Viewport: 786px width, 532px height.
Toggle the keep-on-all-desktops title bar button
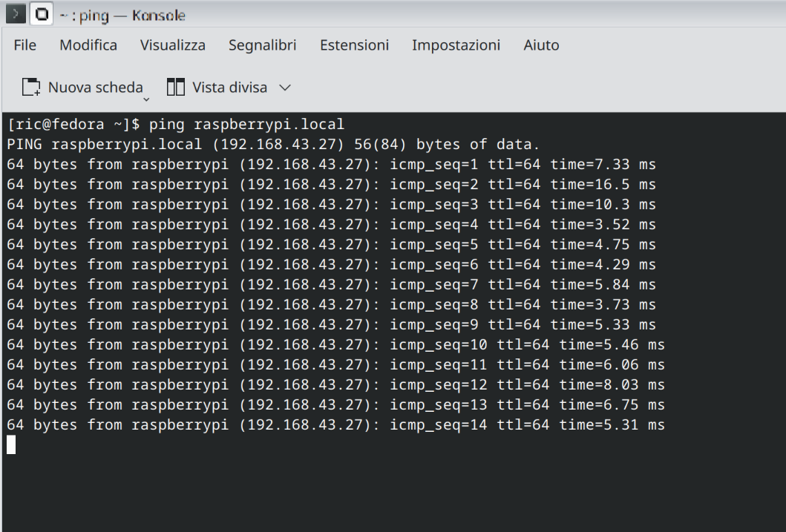pos(42,14)
